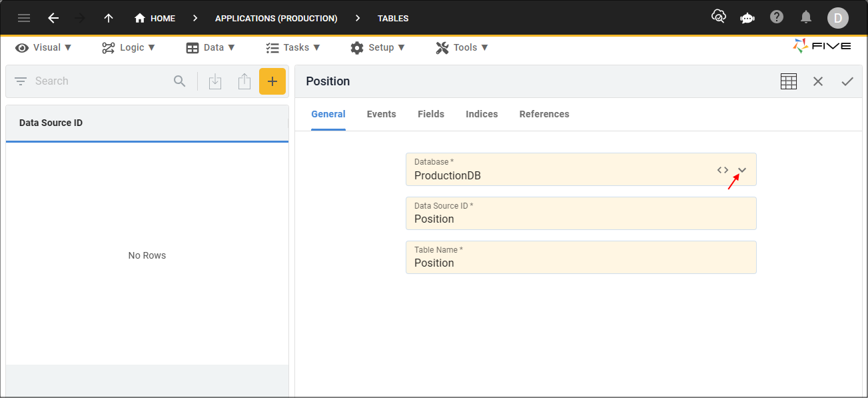The width and height of the screenshot is (868, 398).
Task: Open the chatbot assistant icon
Action: pos(747,18)
